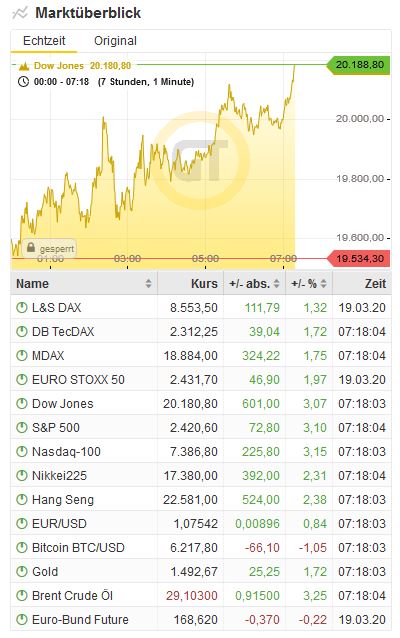Open the Bitcoin BTC/USD link
Screen dimensions: 400x638
coord(78,548)
